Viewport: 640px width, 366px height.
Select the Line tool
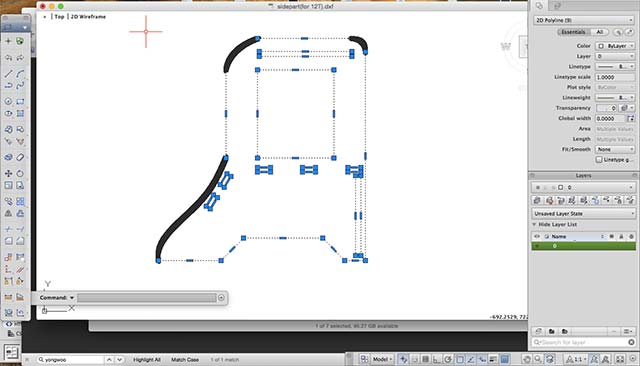point(8,74)
